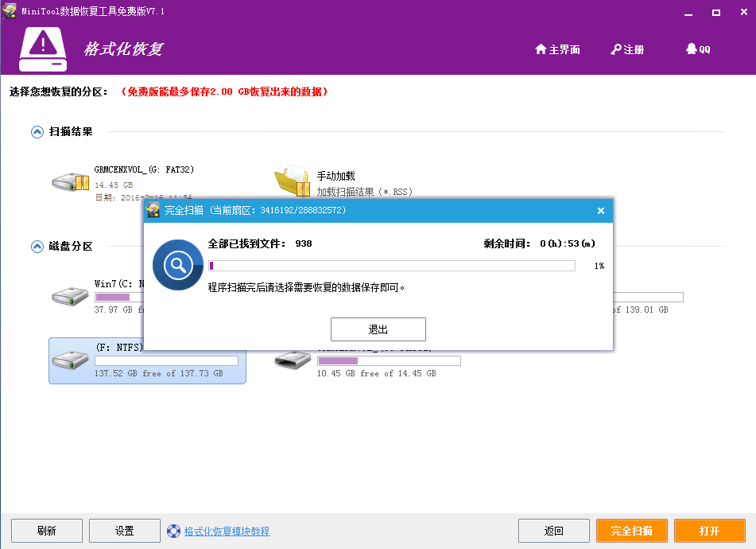
Task: Select GRMCENXVOL_ (G: FAT32) scan result drive icon
Action: [71, 182]
